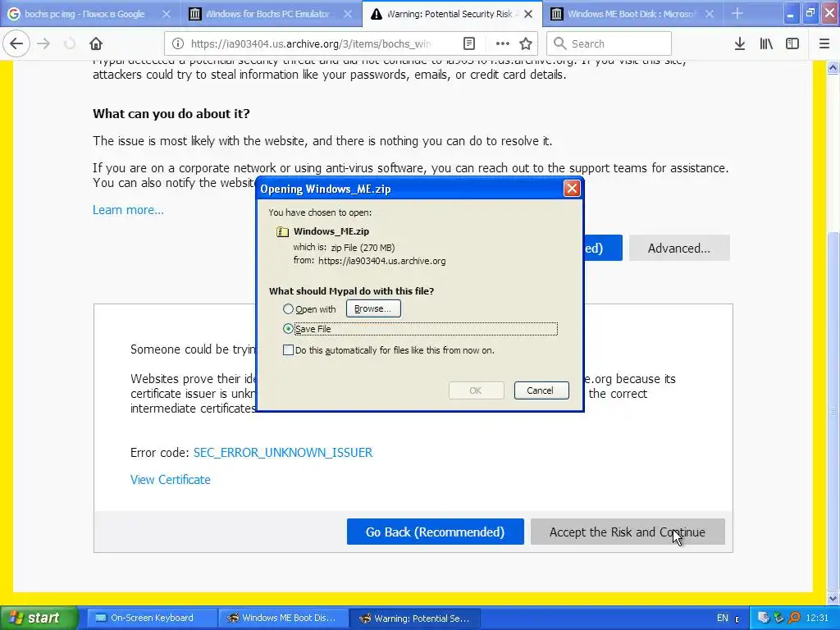Click the network computers tray icon
Screen dimensions: 840x630
764,619
